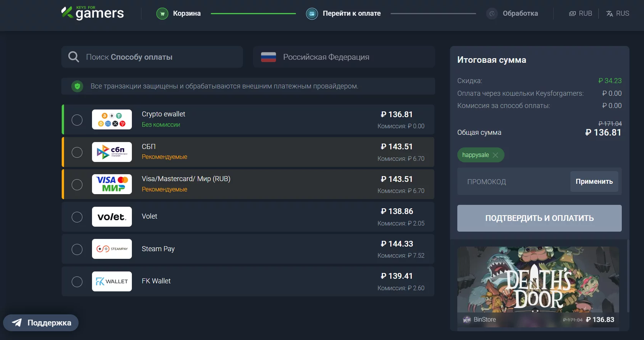Click the Telegram plane icon in Поддержка

pos(17,323)
